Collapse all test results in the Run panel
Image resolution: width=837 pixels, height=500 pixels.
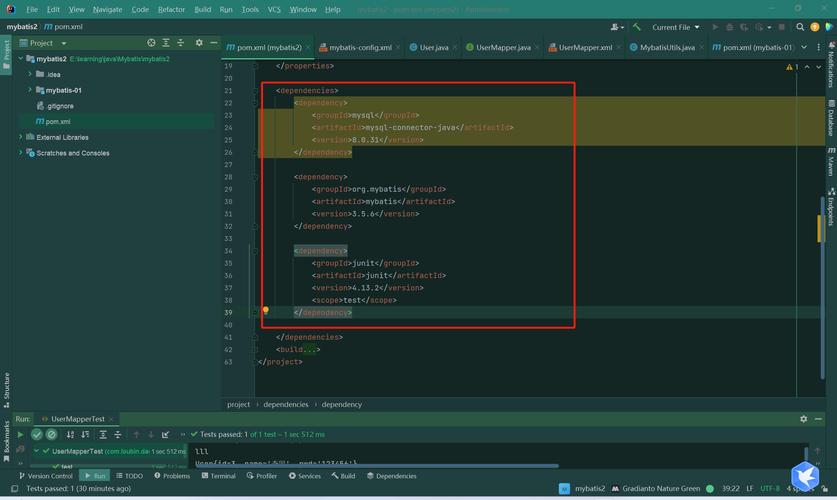[118, 434]
